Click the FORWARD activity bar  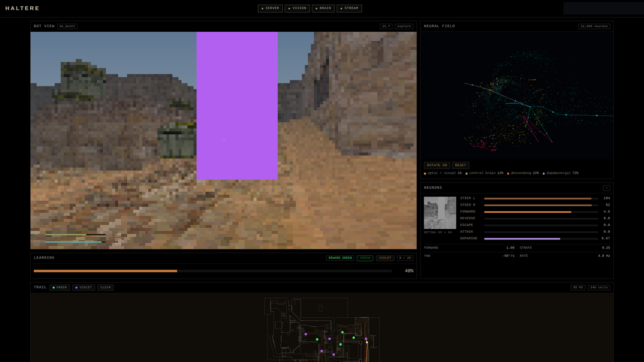coord(541,212)
